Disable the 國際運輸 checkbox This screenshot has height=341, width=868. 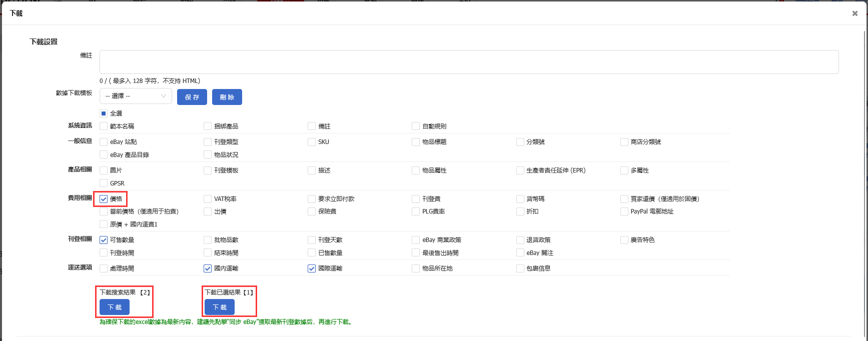[312, 268]
